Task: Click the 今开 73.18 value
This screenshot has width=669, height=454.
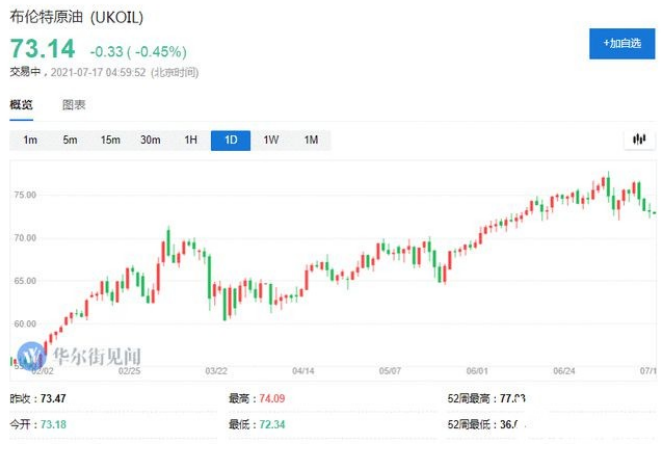Action: click(x=55, y=425)
